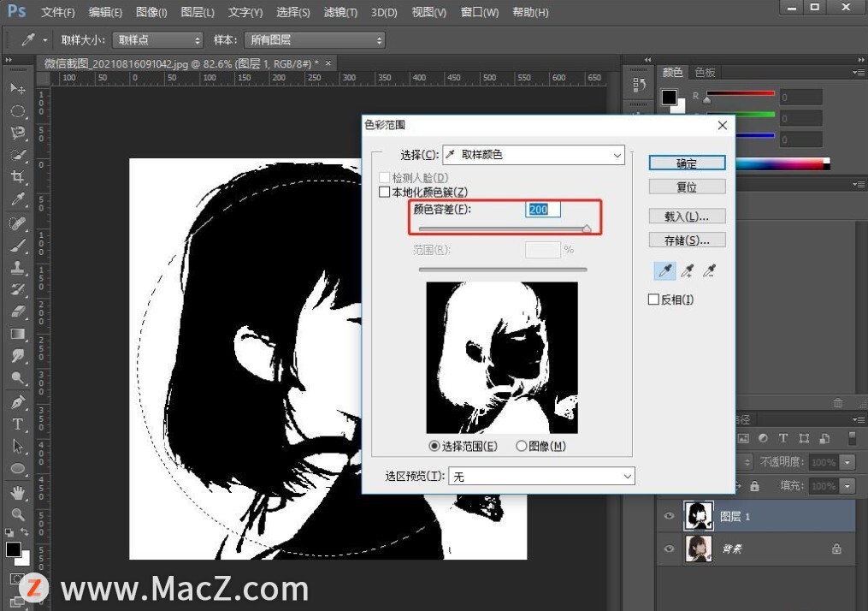Open the History panel icon
Screen dimensions: 868x611
point(639,85)
